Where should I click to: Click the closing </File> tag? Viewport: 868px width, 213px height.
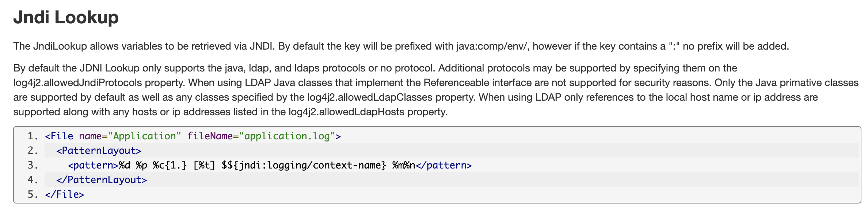click(65, 194)
